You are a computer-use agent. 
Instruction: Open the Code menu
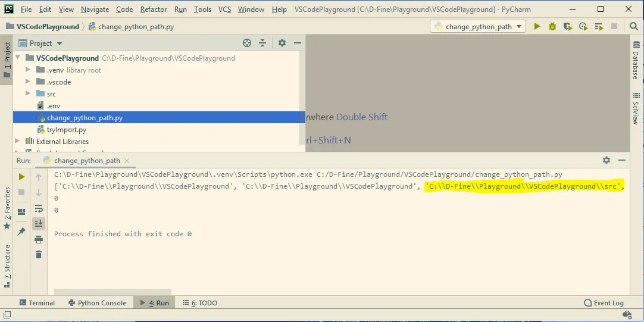124,9
